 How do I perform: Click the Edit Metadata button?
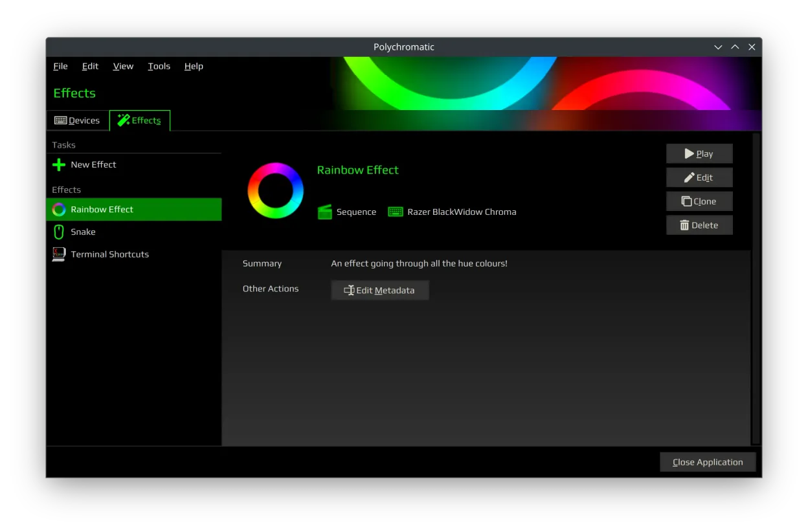point(380,290)
